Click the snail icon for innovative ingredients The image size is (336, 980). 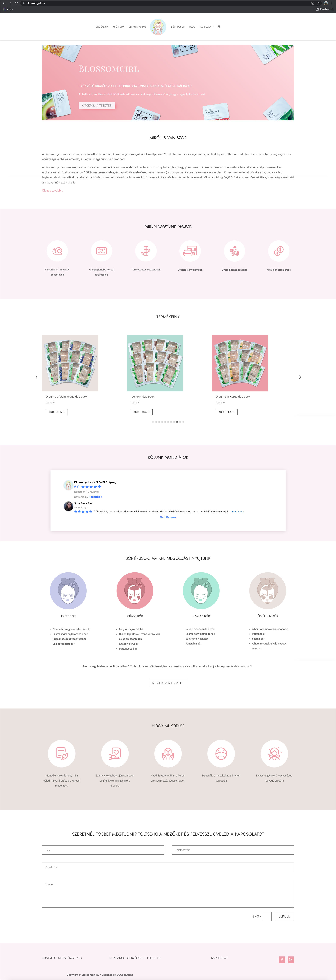[x=57, y=251]
